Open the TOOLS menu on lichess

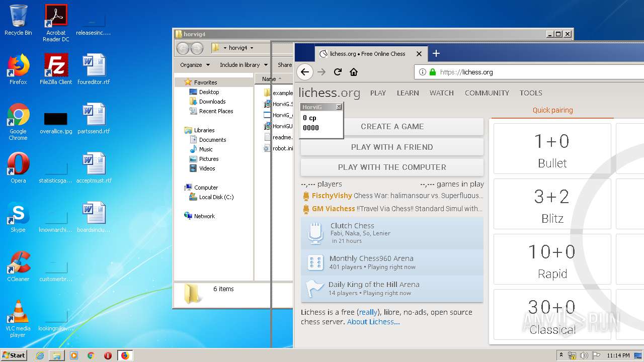coord(531,93)
